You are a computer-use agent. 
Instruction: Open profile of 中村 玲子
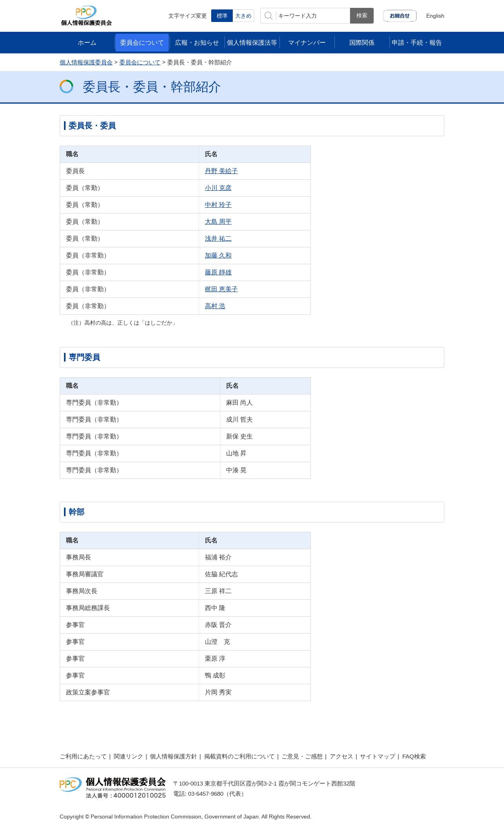point(218,205)
